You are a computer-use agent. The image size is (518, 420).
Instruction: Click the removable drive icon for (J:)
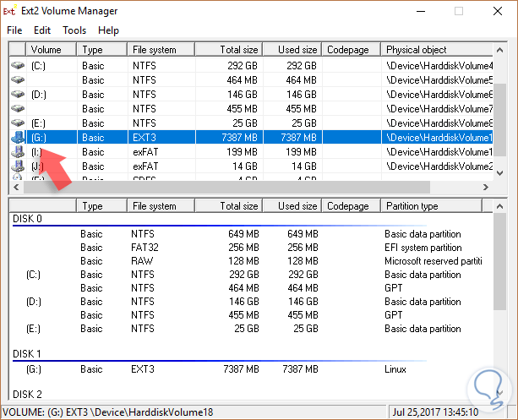(x=18, y=166)
